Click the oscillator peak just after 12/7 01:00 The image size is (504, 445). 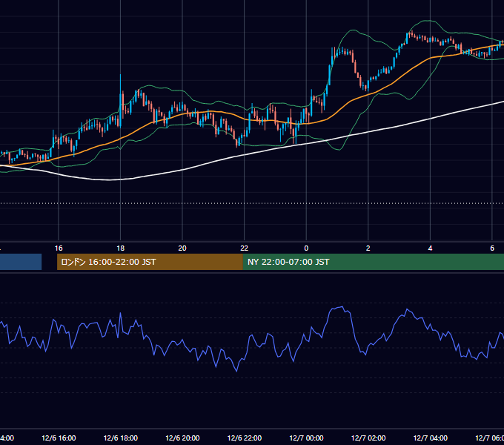(342, 307)
